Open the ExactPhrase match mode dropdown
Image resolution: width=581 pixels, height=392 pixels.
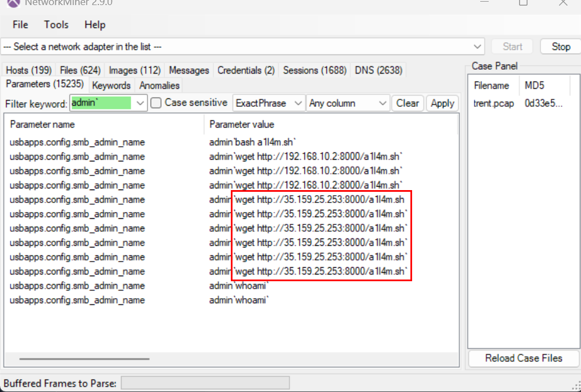pos(269,103)
